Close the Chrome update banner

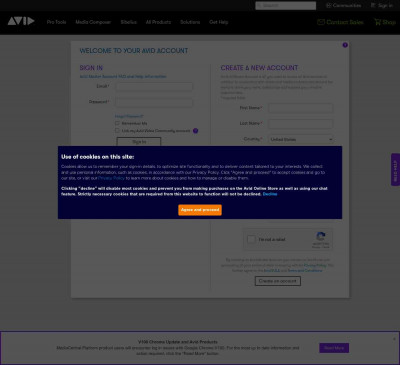(394, 339)
